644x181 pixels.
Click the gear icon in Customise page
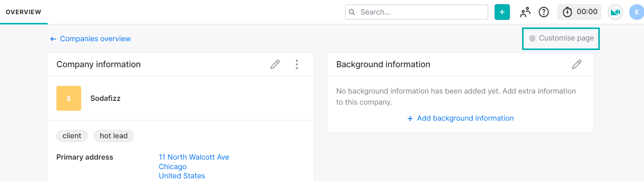tap(532, 38)
